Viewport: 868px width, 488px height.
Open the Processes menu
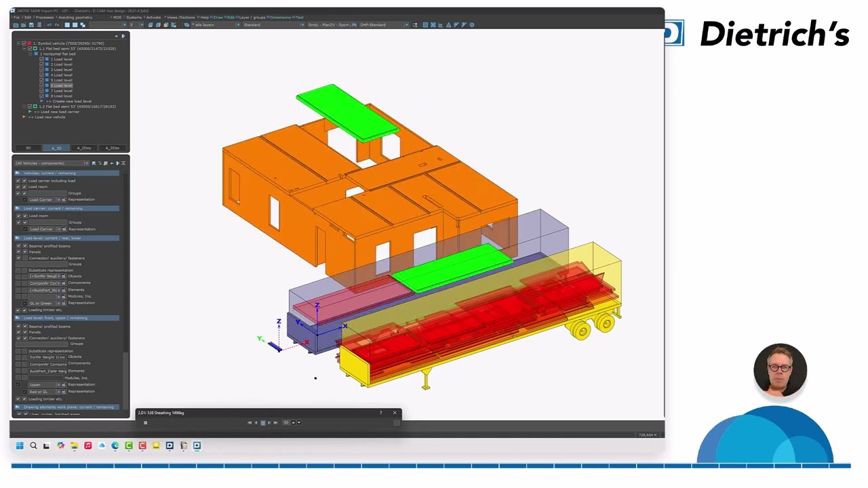[x=45, y=18]
